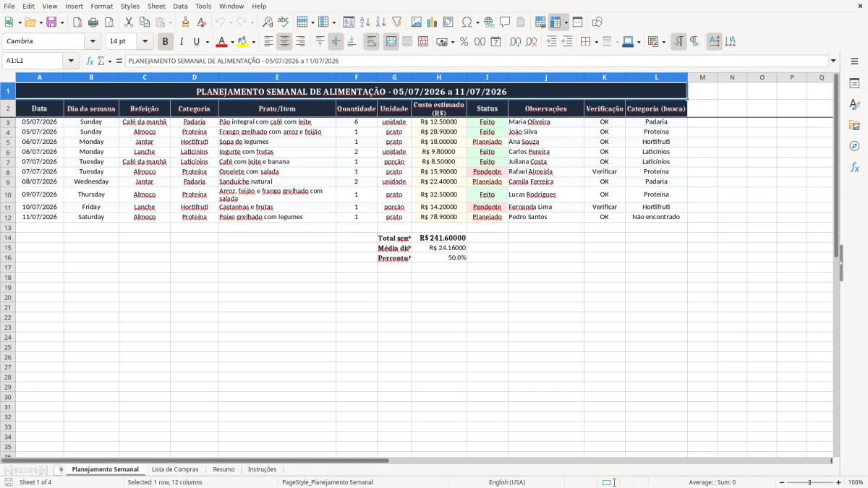
Task: Open Print Preview from the toolbar
Action: [x=109, y=22]
